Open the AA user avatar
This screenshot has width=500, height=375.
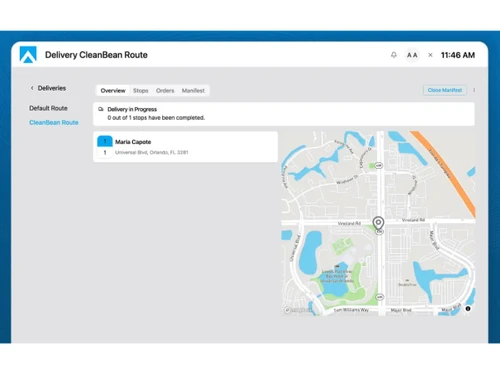click(x=412, y=55)
